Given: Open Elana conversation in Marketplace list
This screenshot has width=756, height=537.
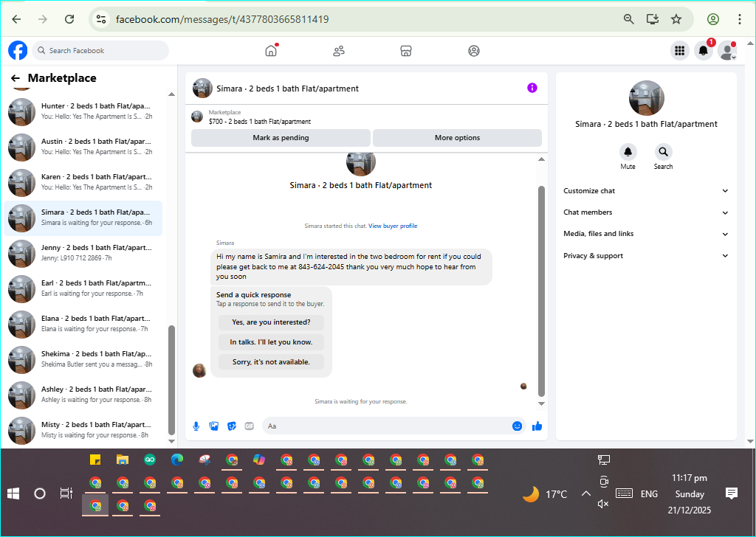Looking at the screenshot, I should [83, 324].
